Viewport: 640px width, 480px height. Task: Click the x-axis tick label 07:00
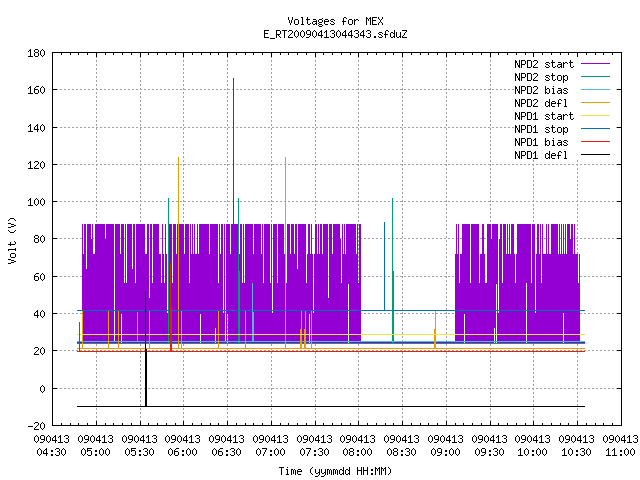click(271, 452)
